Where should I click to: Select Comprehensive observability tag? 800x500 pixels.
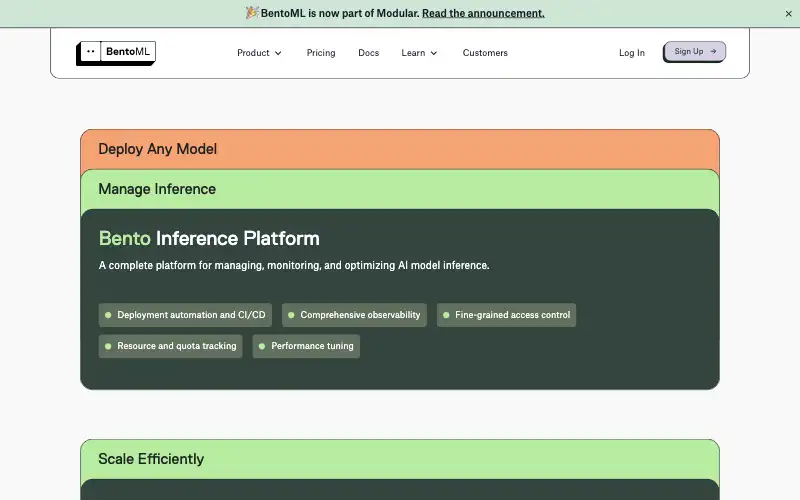pos(354,315)
